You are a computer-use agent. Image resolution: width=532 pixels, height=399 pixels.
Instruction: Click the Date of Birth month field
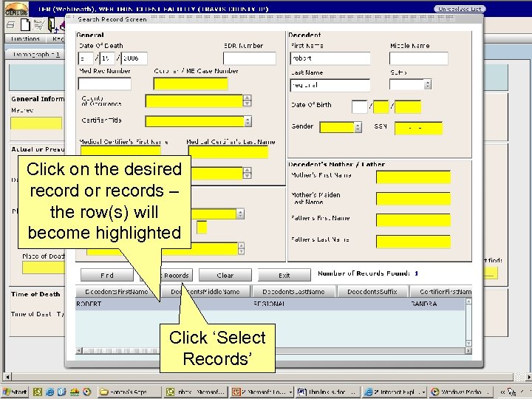360,107
